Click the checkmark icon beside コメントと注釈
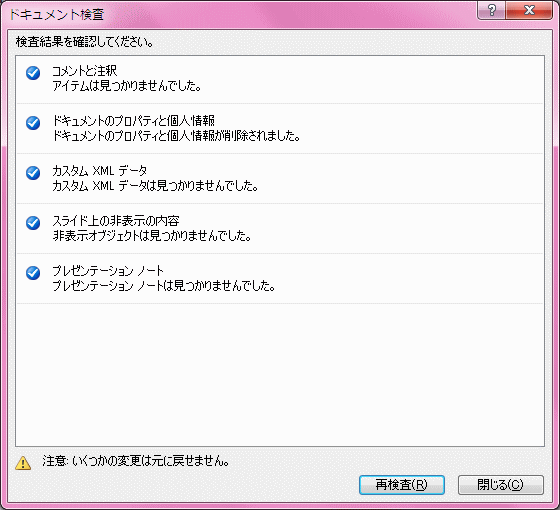The image size is (560, 510). [33, 73]
